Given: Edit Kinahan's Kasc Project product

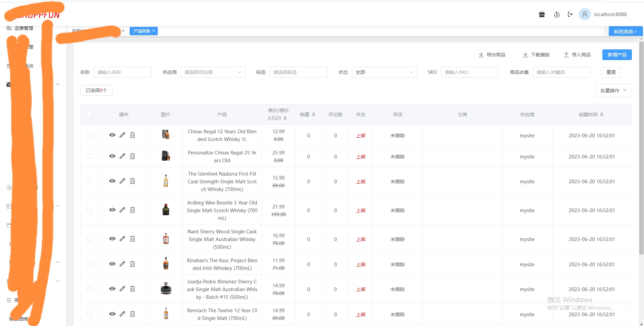Looking at the screenshot, I should [x=122, y=264].
